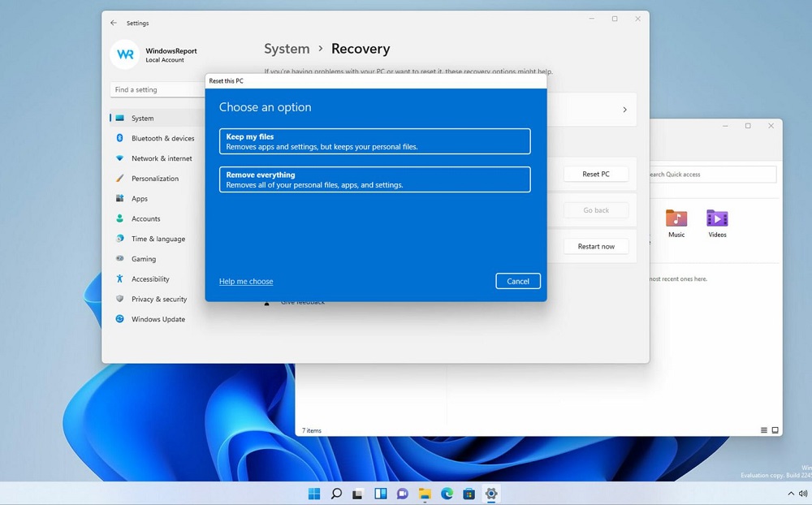Image resolution: width=812 pixels, height=505 pixels.
Task: Click System in the breadcrumb header
Action: (287, 49)
